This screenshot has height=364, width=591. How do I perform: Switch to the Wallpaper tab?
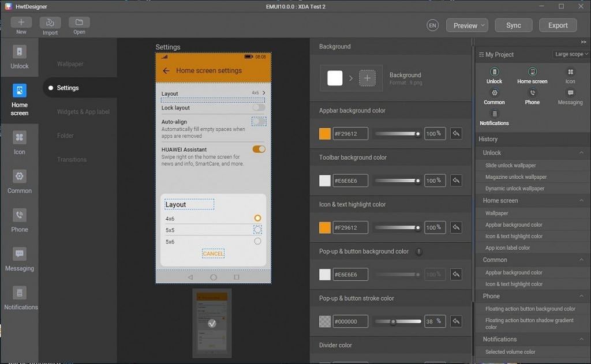coord(70,63)
